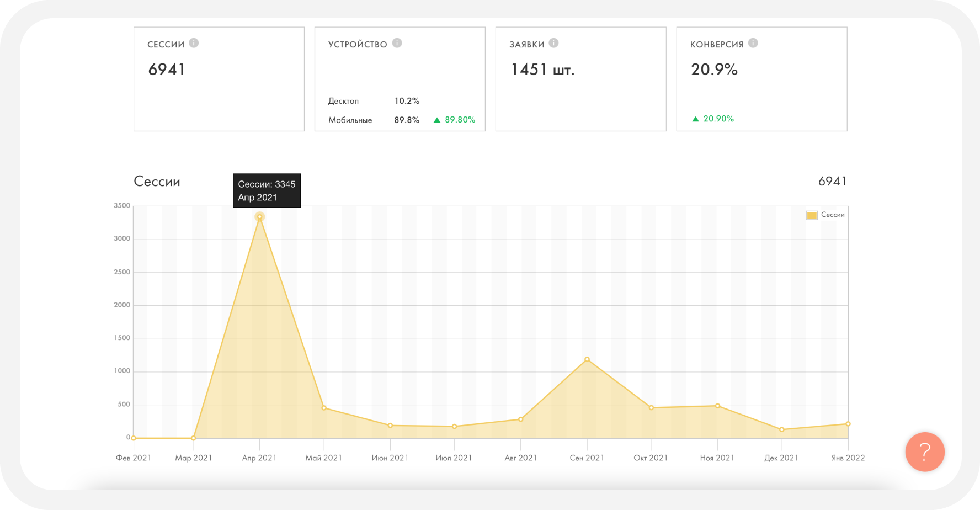Image resolution: width=980 pixels, height=510 pixels.
Task: Click the Сессии card value 6941
Action: (167, 70)
